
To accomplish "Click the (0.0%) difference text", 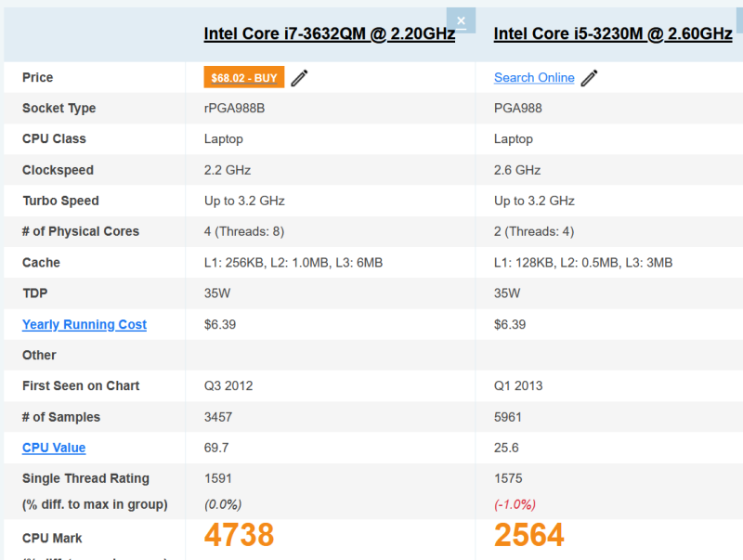I will click(x=223, y=504).
